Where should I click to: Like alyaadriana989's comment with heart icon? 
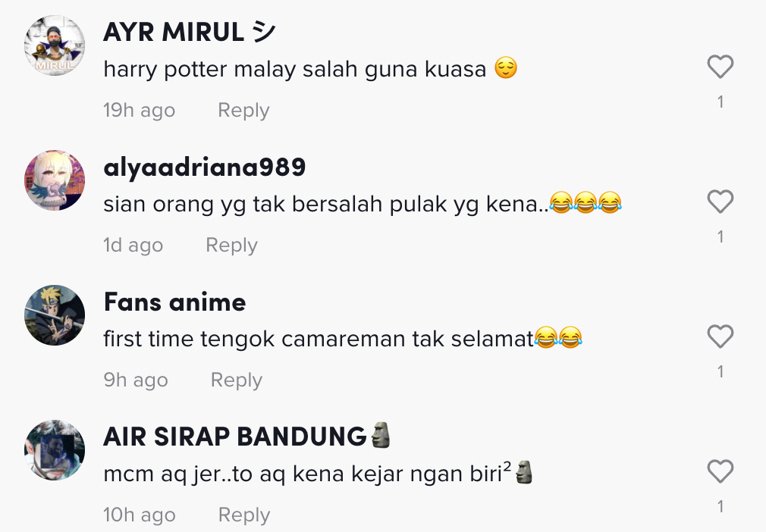coord(720,202)
